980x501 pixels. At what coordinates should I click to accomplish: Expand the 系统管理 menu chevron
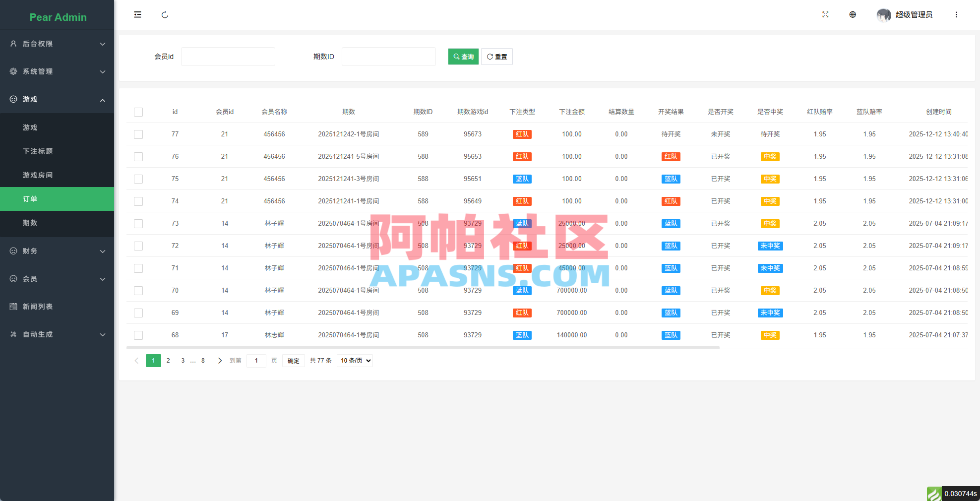(x=103, y=72)
